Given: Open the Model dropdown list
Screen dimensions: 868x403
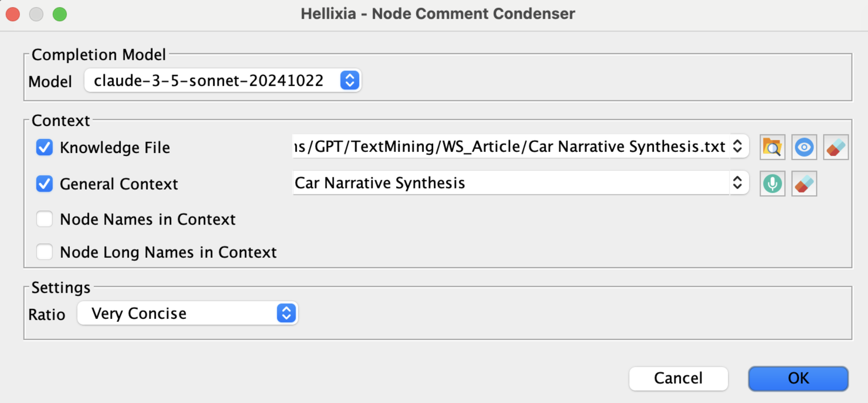Looking at the screenshot, I should [349, 80].
